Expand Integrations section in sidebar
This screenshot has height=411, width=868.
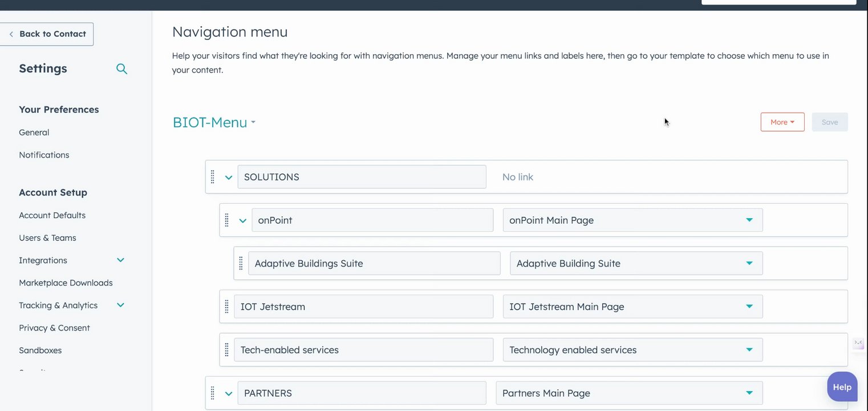[120, 260]
